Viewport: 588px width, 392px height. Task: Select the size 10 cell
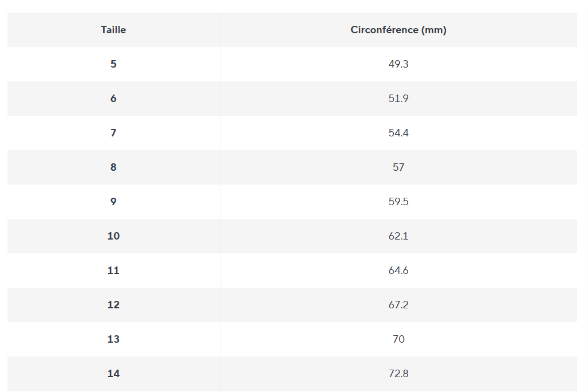113,236
